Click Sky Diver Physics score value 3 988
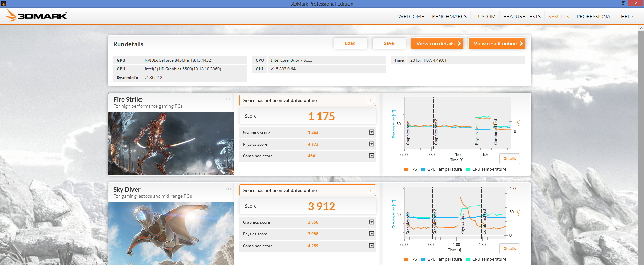This screenshot has height=265, width=644. click(x=313, y=234)
